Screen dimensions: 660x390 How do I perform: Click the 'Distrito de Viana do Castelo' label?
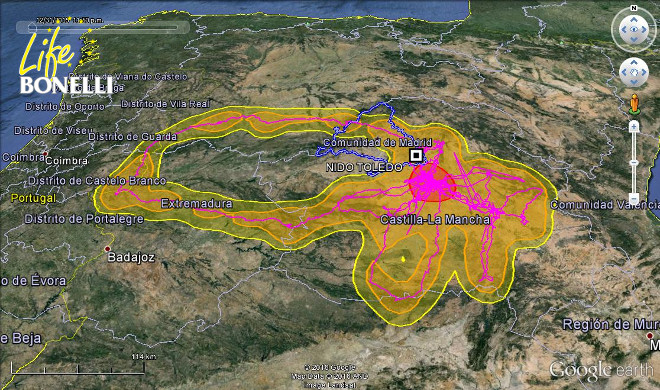coord(128,77)
